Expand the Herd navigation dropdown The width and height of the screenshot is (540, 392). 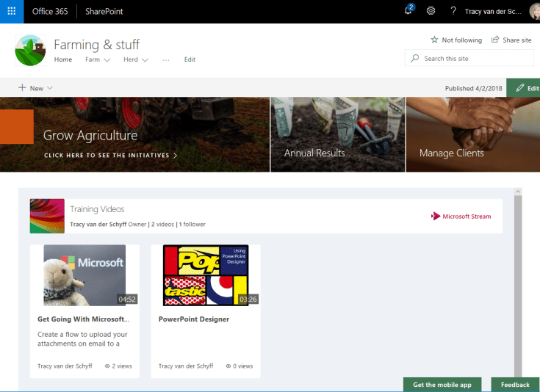coord(136,59)
